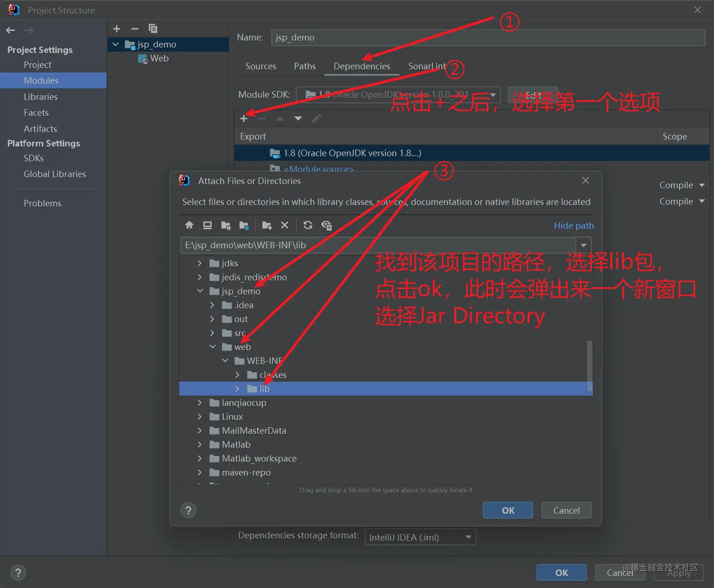Click the Hide path link

[x=574, y=226]
